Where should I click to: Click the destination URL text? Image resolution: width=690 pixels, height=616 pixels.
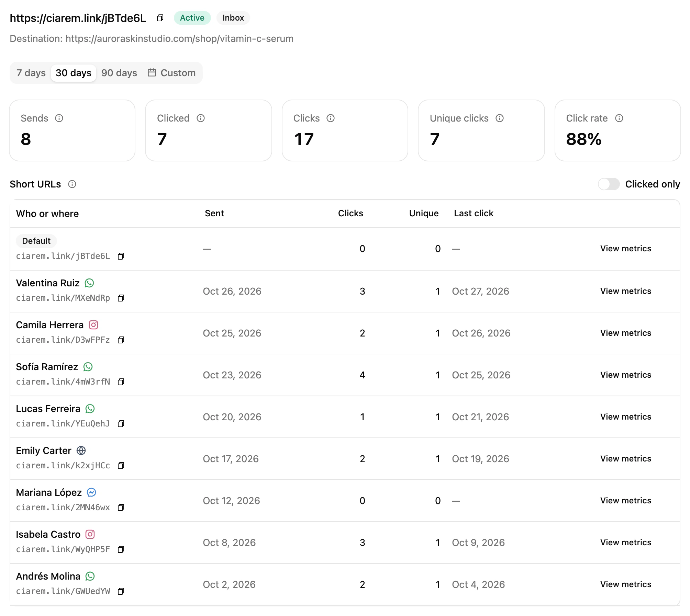[179, 38]
